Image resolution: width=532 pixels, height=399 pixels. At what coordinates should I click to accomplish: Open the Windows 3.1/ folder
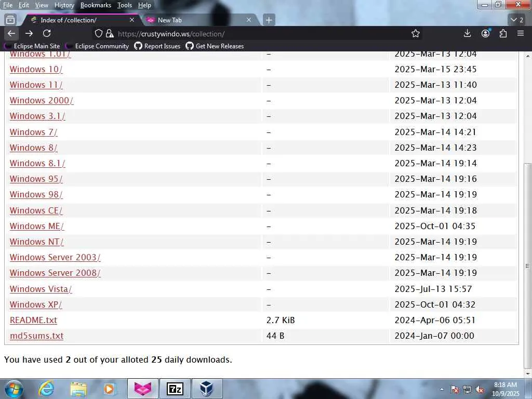37,116
